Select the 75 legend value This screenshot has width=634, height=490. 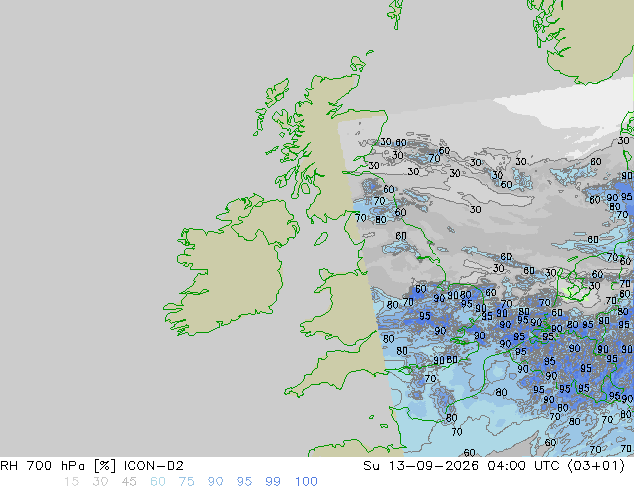[x=186, y=482]
